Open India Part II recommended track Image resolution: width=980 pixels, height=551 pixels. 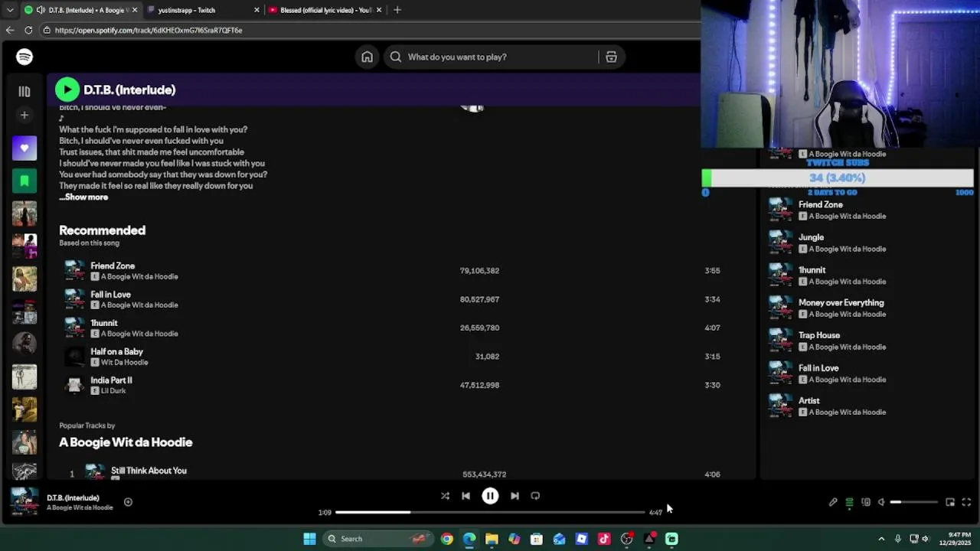(x=111, y=380)
